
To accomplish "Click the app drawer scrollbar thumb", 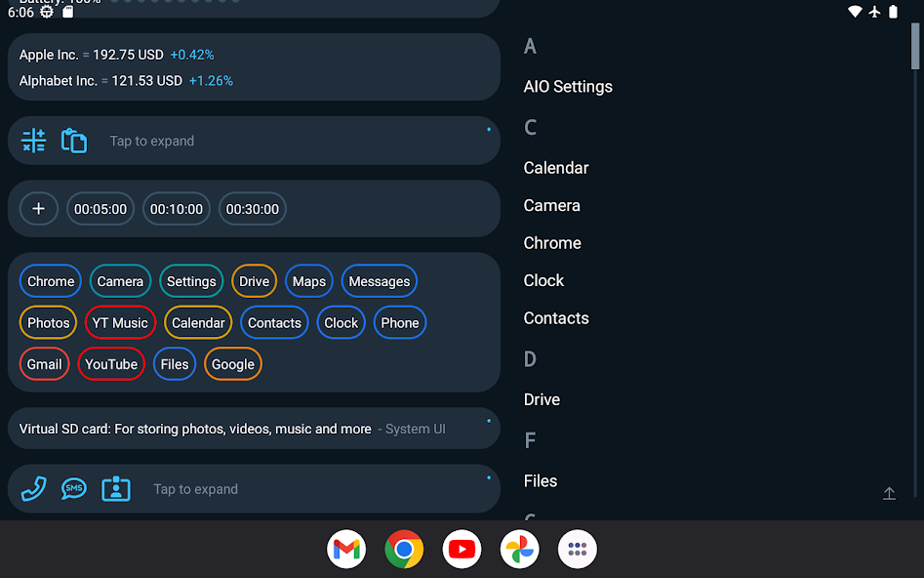I will (915, 46).
